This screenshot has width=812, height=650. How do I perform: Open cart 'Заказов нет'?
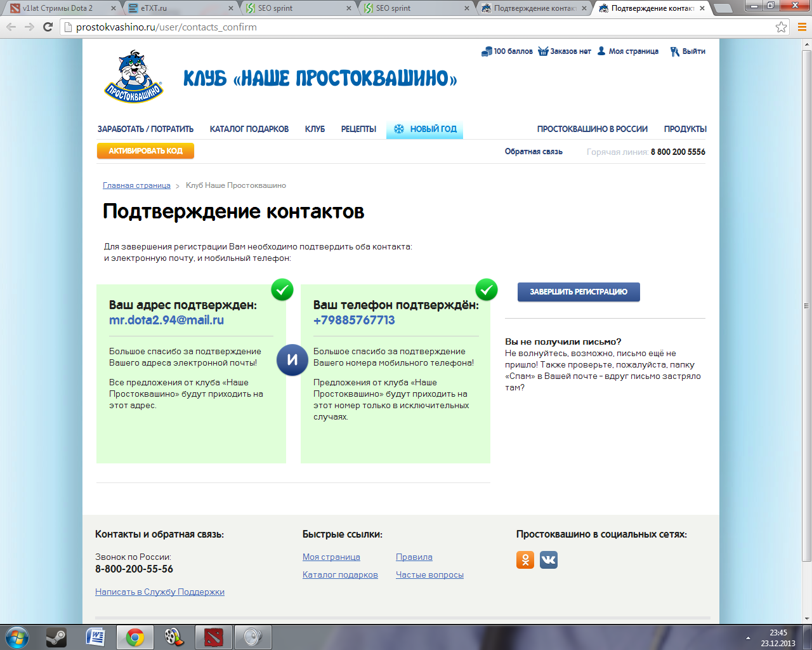(x=565, y=51)
